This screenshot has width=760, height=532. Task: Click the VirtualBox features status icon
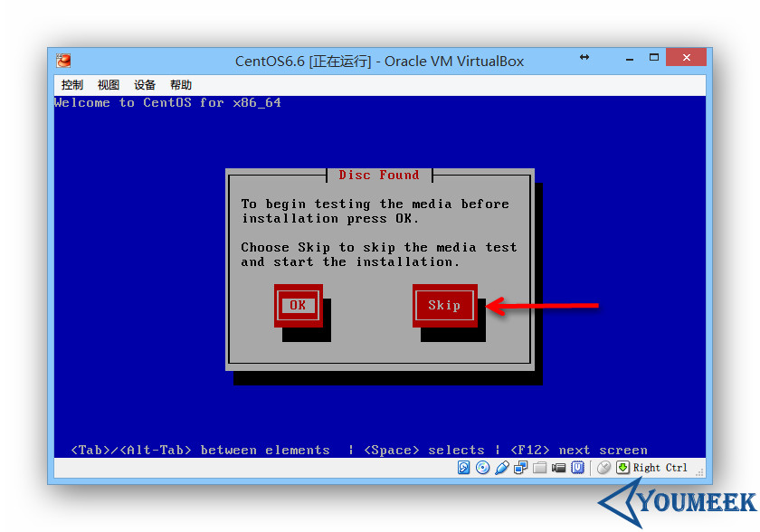(578, 468)
